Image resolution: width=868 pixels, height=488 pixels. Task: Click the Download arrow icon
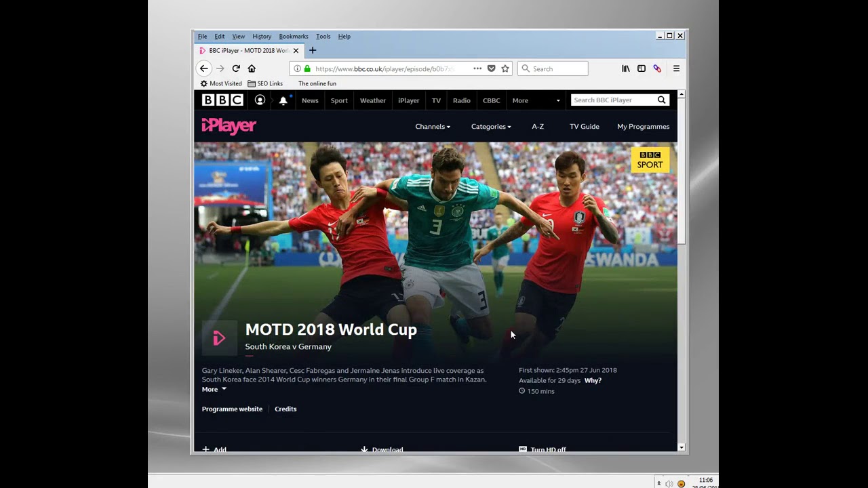point(364,449)
